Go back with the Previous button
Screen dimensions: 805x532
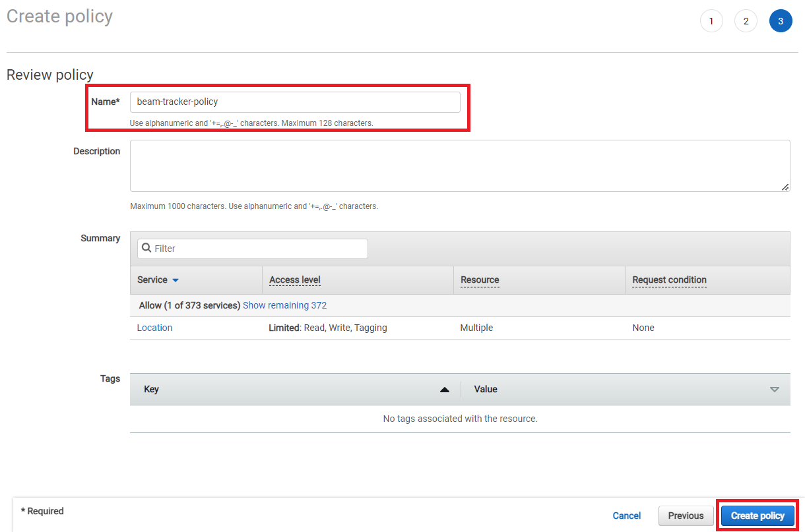686,516
